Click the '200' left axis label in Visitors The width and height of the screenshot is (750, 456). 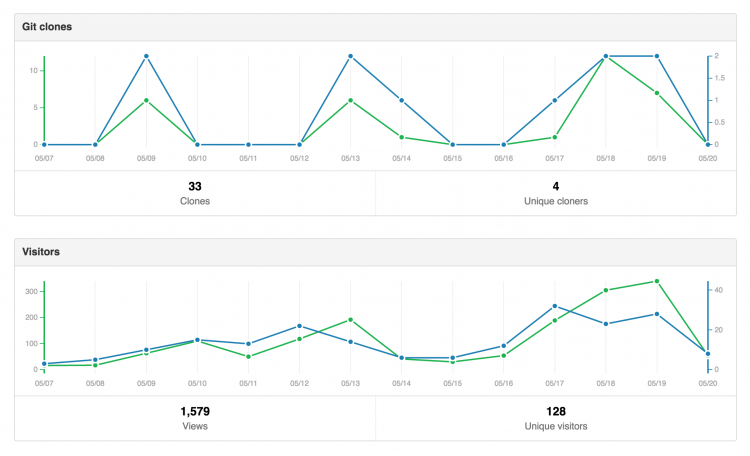[x=31, y=318]
